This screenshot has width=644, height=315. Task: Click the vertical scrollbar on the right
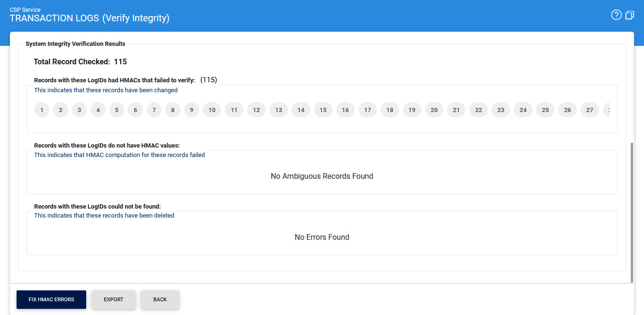632,213
